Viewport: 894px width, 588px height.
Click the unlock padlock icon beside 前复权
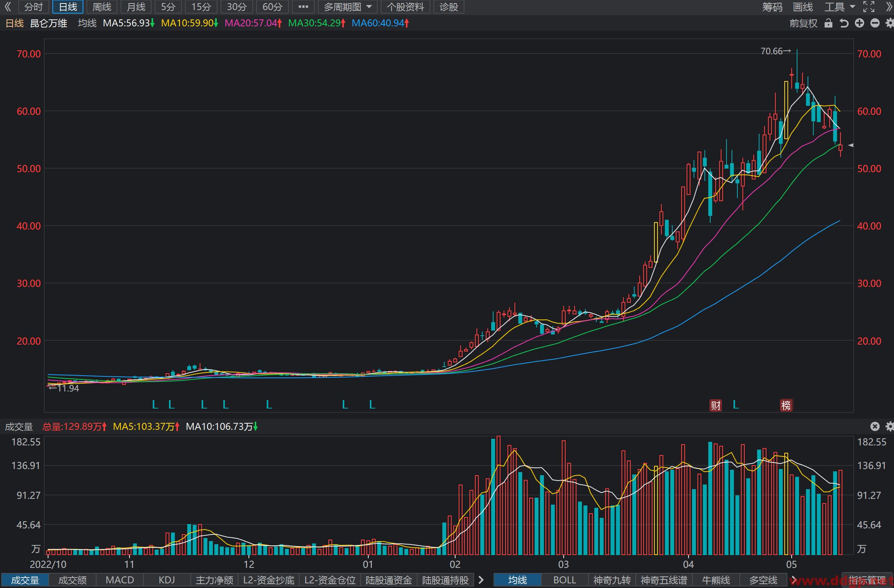pos(828,23)
